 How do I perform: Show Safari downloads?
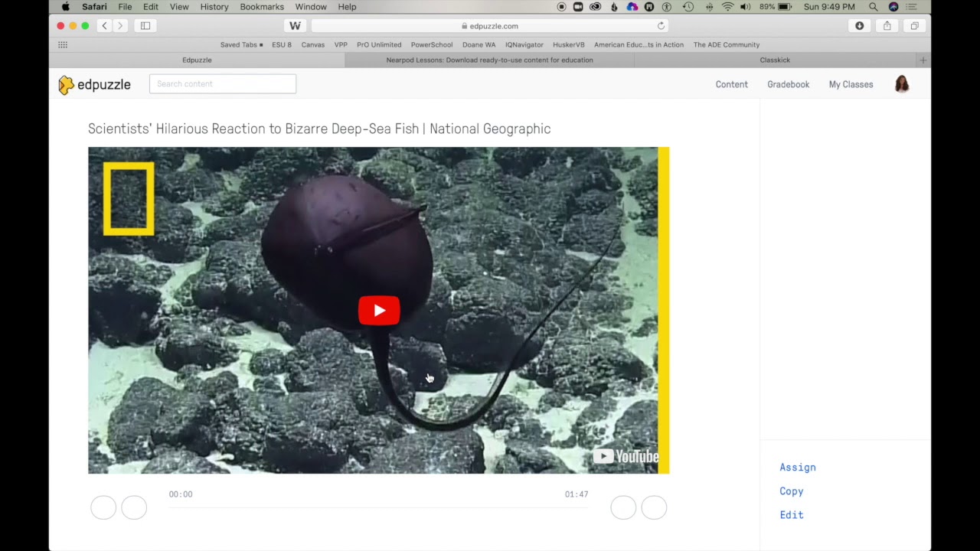(x=860, y=26)
